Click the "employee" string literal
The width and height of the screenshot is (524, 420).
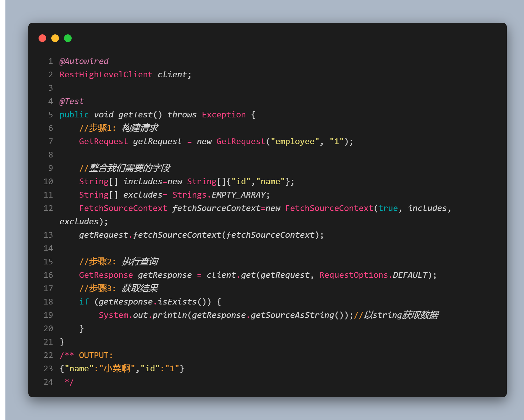[295, 141]
